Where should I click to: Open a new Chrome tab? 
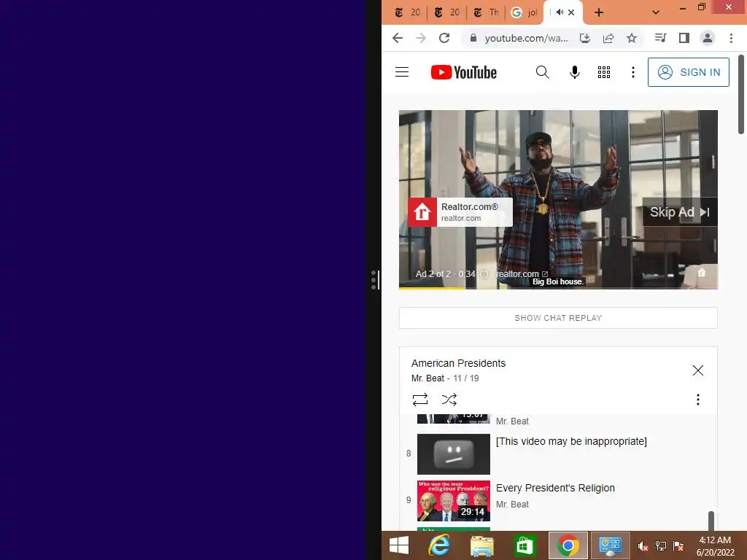point(599,12)
